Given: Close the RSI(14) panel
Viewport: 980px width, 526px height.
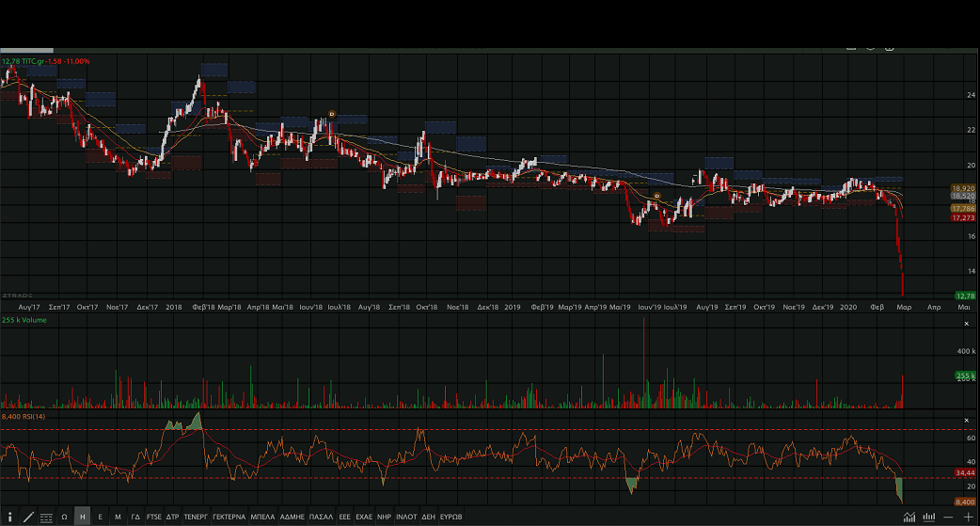Looking at the screenshot, I should click(x=966, y=420).
